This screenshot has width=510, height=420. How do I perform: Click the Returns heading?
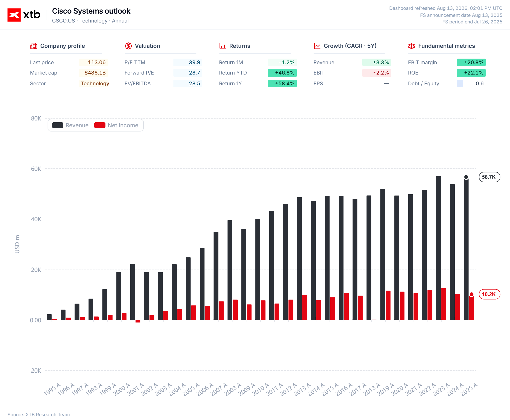click(x=240, y=46)
